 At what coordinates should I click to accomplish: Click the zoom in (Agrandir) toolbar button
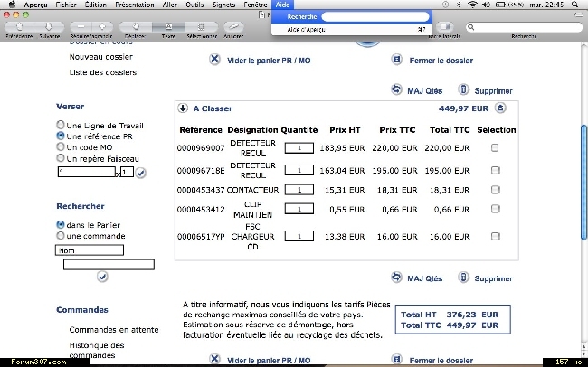tap(102, 26)
